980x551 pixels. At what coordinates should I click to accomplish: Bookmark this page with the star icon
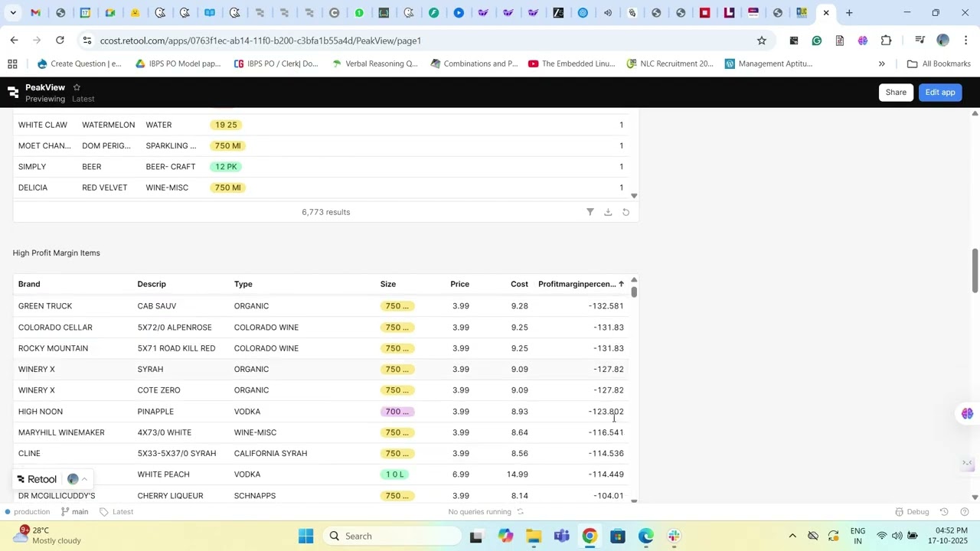(761, 41)
